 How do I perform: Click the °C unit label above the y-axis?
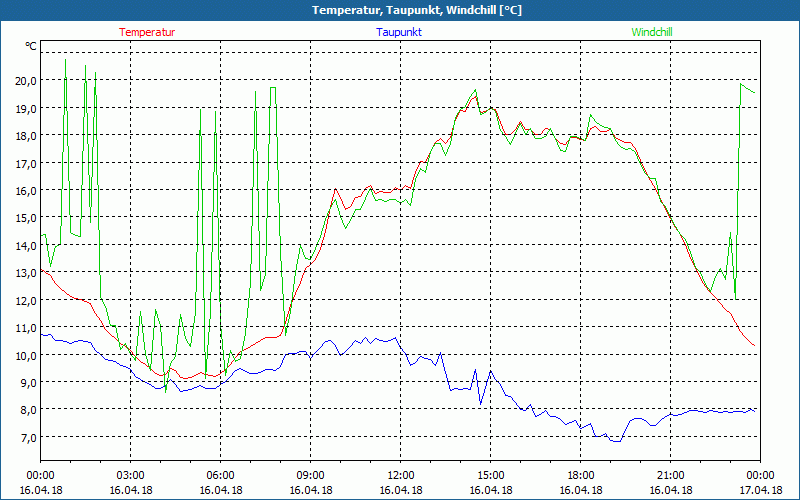pyautogui.click(x=31, y=46)
